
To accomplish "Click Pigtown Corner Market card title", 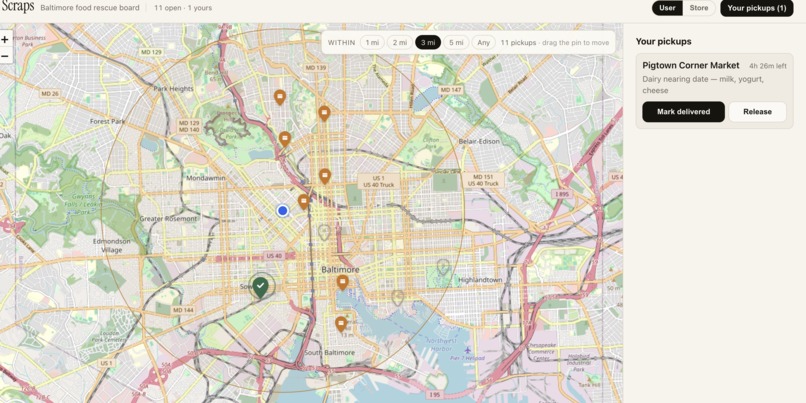I will (x=690, y=65).
